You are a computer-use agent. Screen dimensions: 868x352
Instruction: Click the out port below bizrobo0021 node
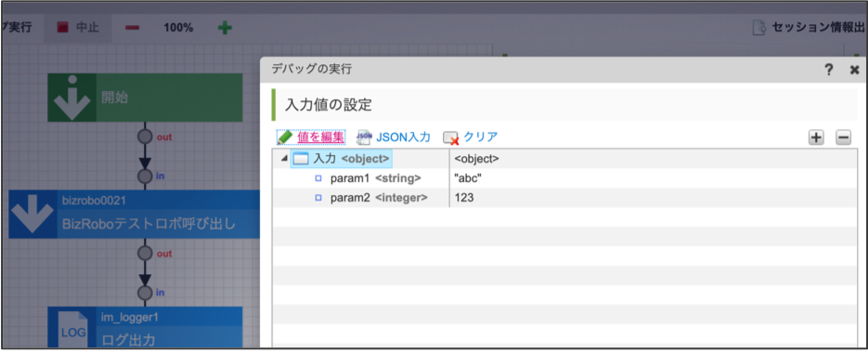[x=145, y=254]
